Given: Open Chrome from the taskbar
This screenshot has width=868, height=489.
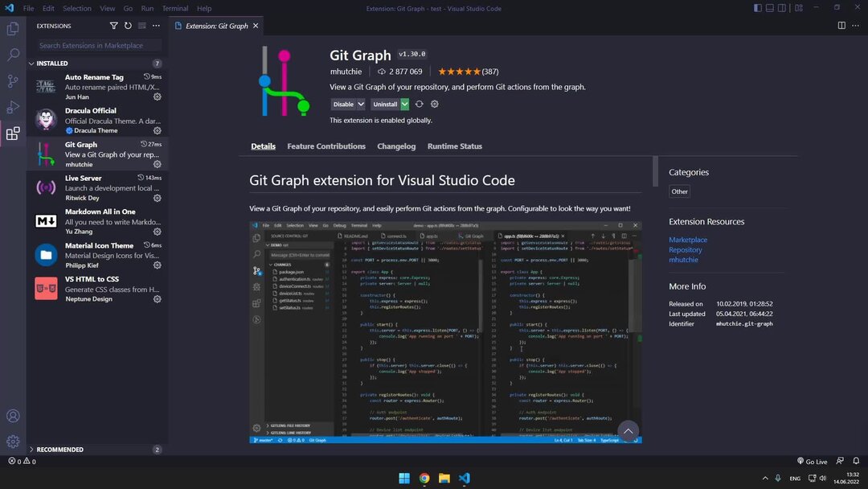Looking at the screenshot, I should [424, 478].
